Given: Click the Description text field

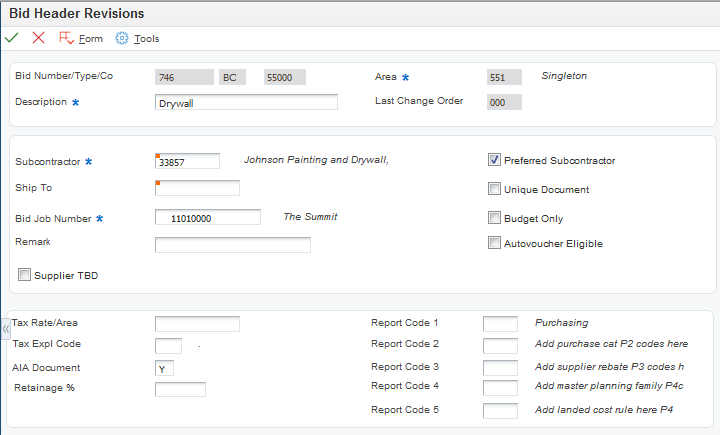Looking at the screenshot, I should click(247, 102).
